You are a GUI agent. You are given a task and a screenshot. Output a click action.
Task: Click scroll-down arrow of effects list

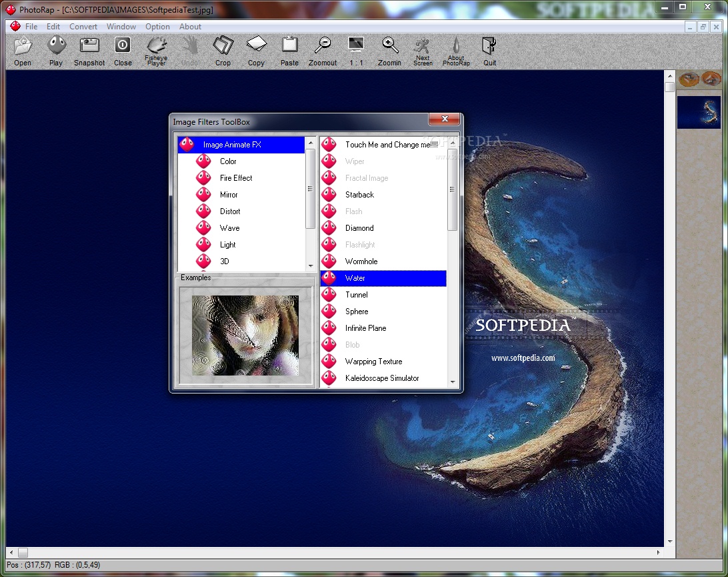(453, 382)
